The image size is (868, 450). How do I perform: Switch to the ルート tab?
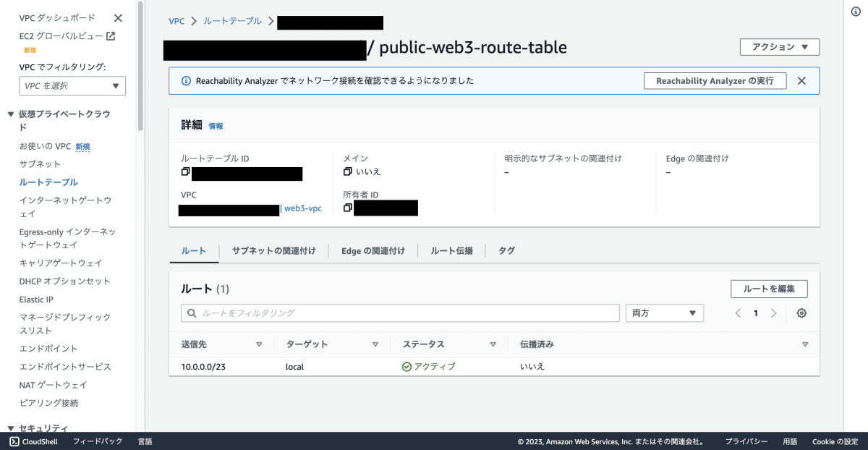(x=194, y=250)
